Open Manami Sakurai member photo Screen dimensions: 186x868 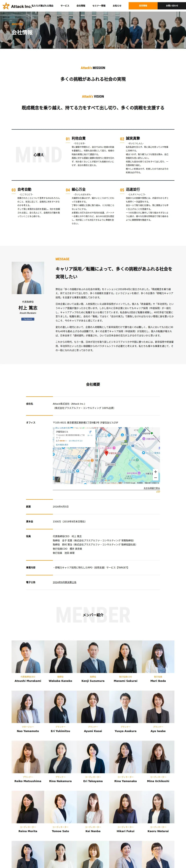[x=126, y=657]
